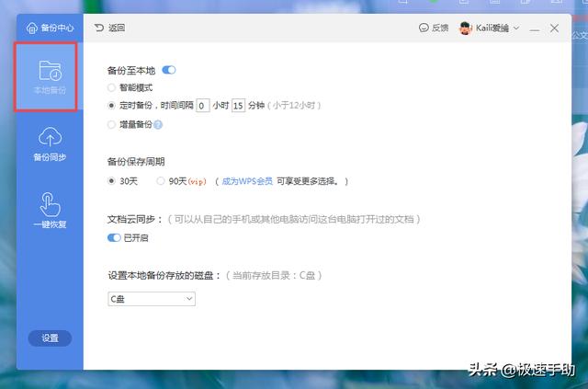Open the C盘 disk dropdown

point(152,299)
